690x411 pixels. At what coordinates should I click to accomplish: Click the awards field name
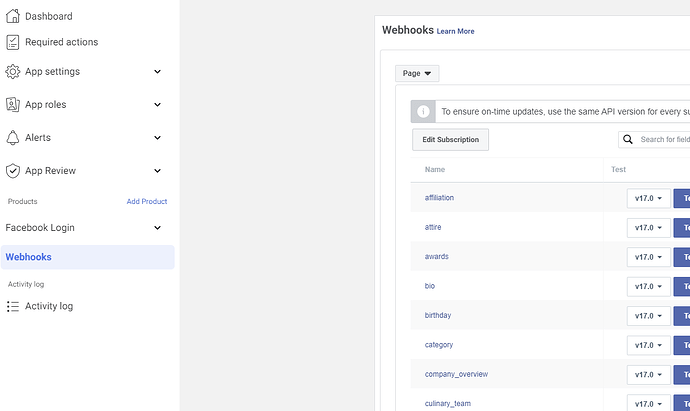click(437, 257)
